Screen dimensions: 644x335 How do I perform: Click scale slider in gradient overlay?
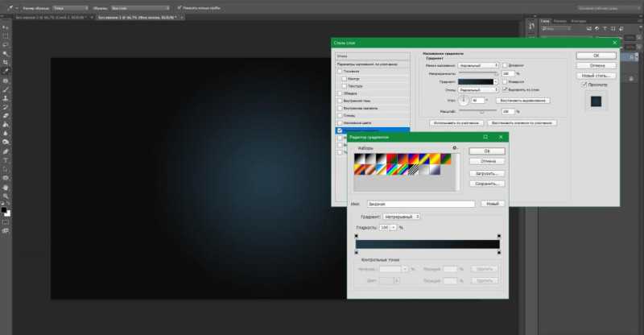[x=478, y=111]
